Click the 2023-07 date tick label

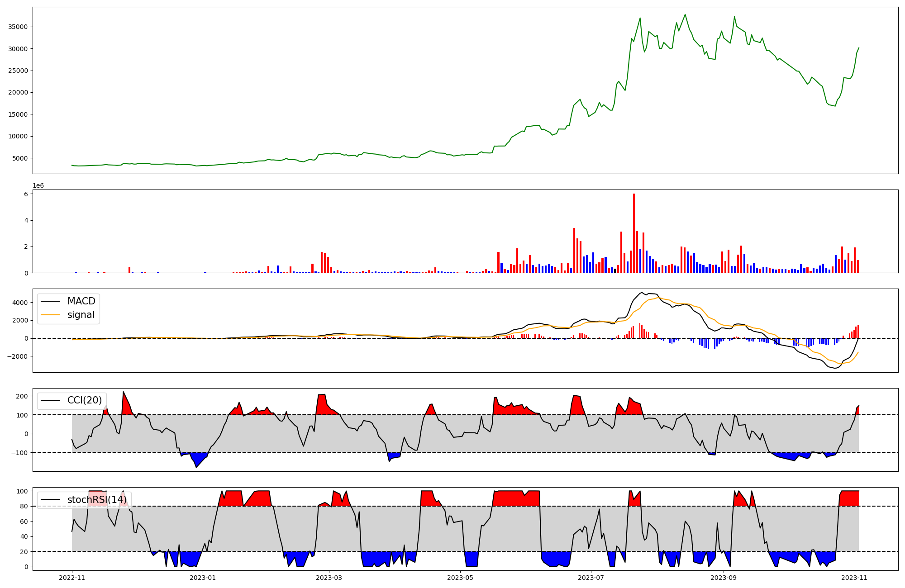[591, 578]
